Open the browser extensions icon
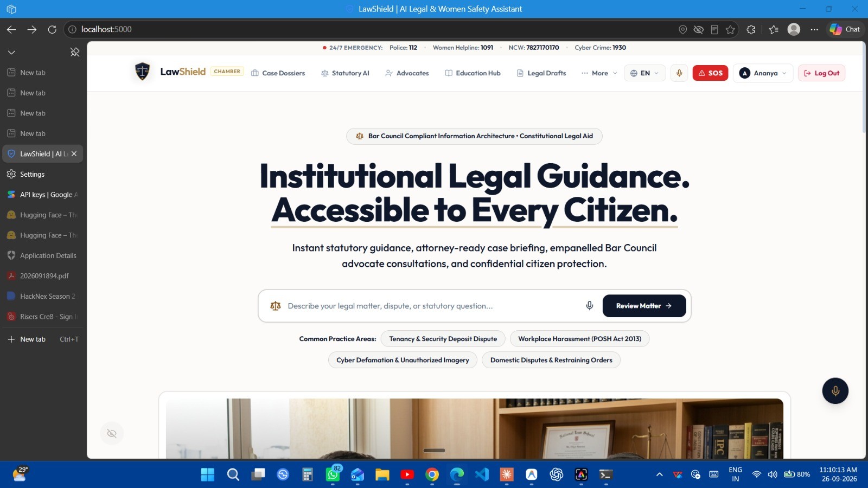Image resolution: width=868 pixels, height=488 pixels. point(751,29)
